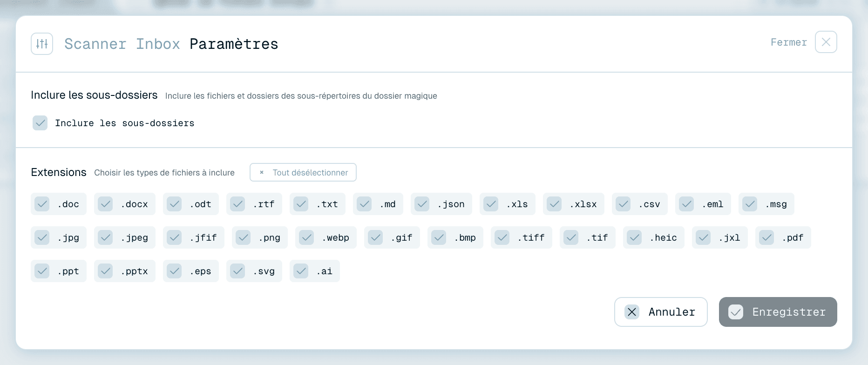Click the 'Fermer' label
Image resolution: width=868 pixels, height=365 pixels.
pyautogui.click(x=788, y=42)
